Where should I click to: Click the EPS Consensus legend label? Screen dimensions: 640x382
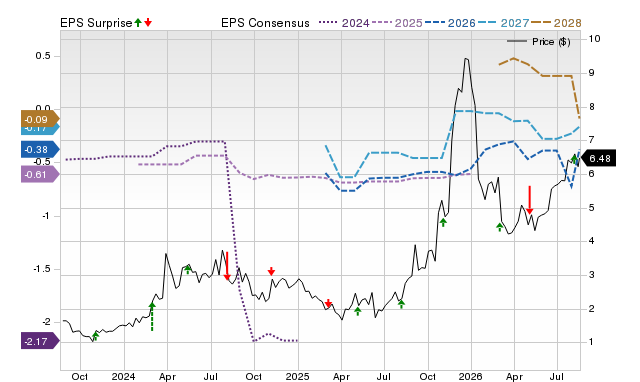point(265,23)
